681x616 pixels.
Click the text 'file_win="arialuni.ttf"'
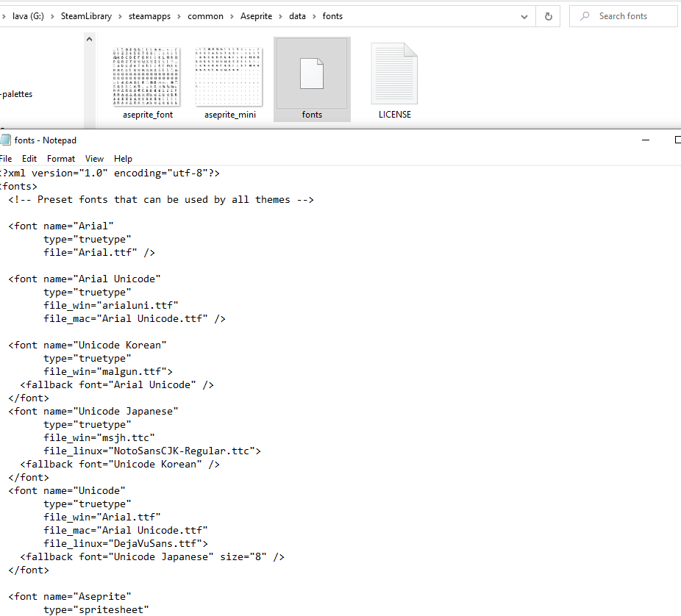(111, 306)
